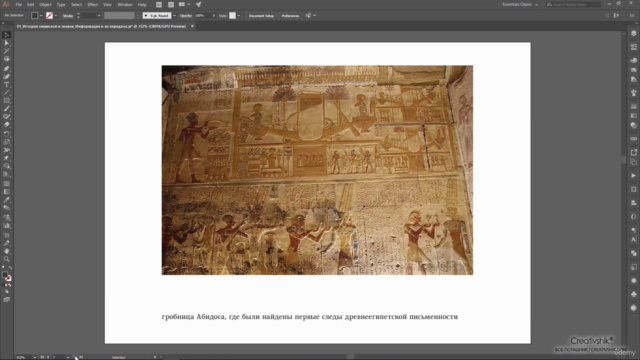Choose the Lasso tool
Screen dimensions: 640x360
pyautogui.click(x=7, y=59)
